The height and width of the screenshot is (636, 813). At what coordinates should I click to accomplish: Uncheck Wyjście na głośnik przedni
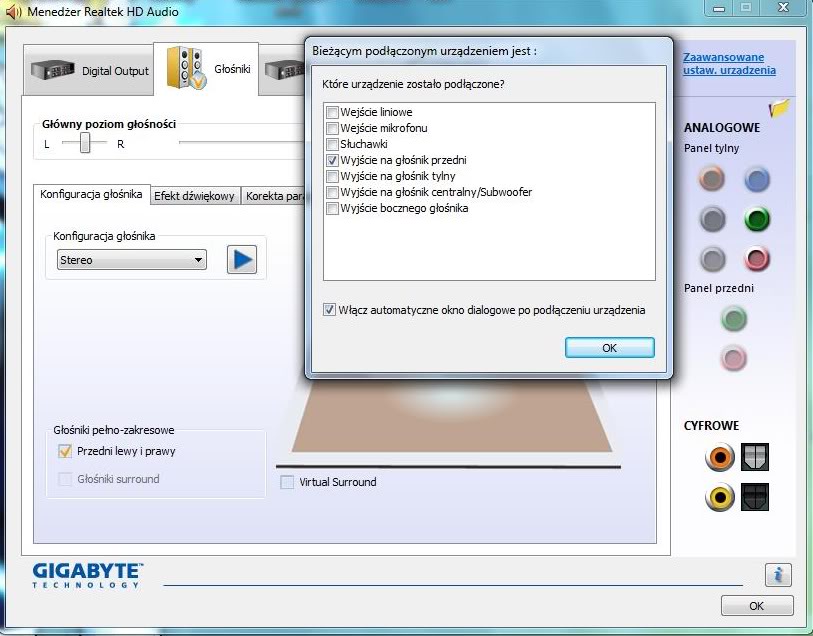pyautogui.click(x=332, y=160)
